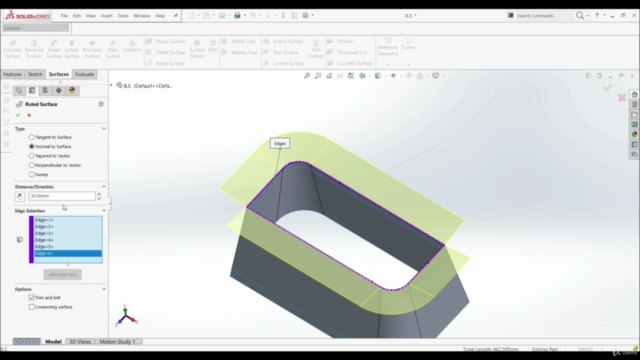Accept Ruled Surface with green checkmark
The height and width of the screenshot is (360, 640).
pos(18,115)
